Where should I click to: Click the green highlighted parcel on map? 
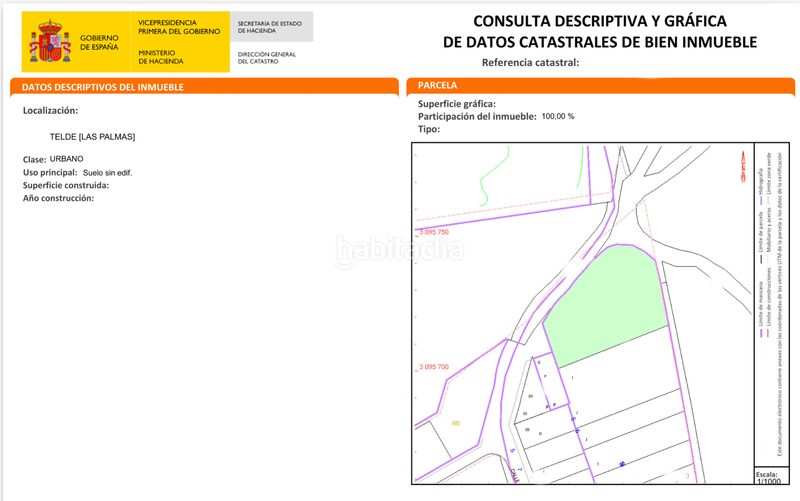pyautogui.click(x=605, y=304)
